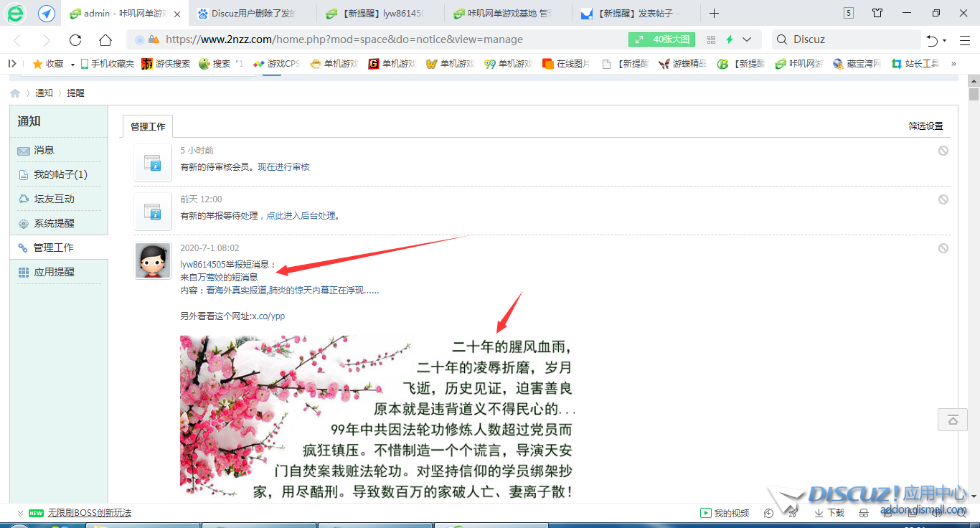Open 我的帖子(1) in the sidebar
The image size is (980, 528).
pyautogui.click(x=59, y=174)
